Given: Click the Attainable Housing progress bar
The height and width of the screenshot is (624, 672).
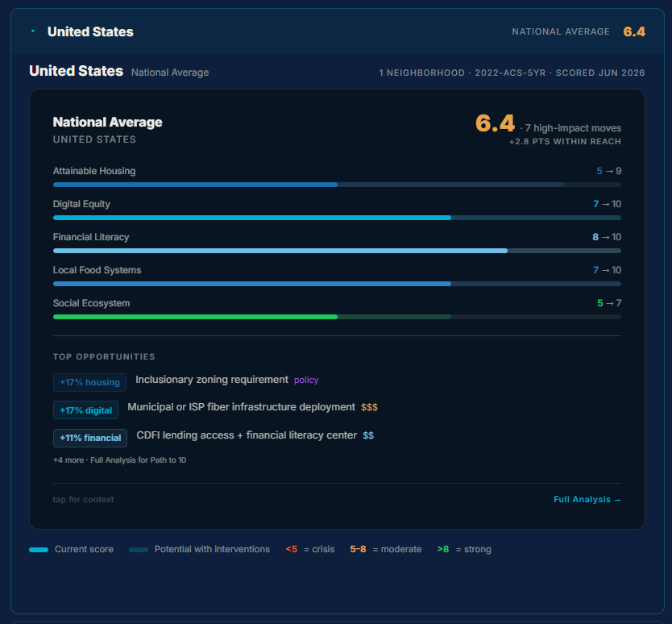Looking at the screenshot, I should (337, 185).
